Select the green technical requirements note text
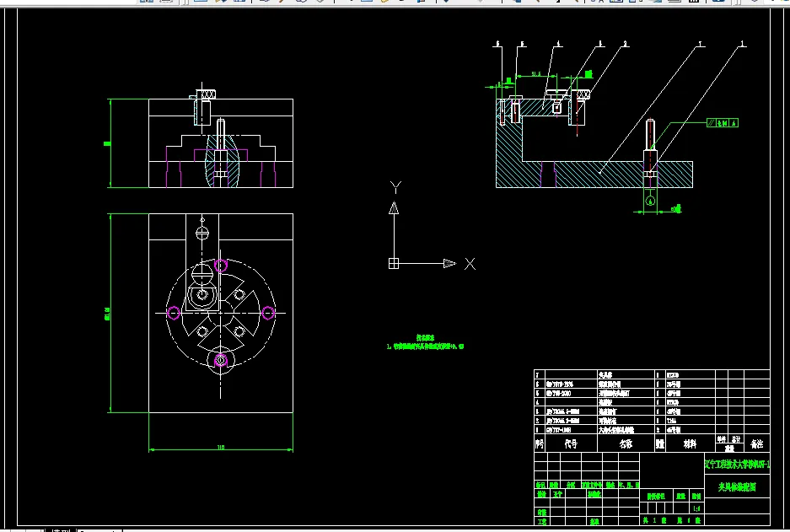 tap(425, 342)
